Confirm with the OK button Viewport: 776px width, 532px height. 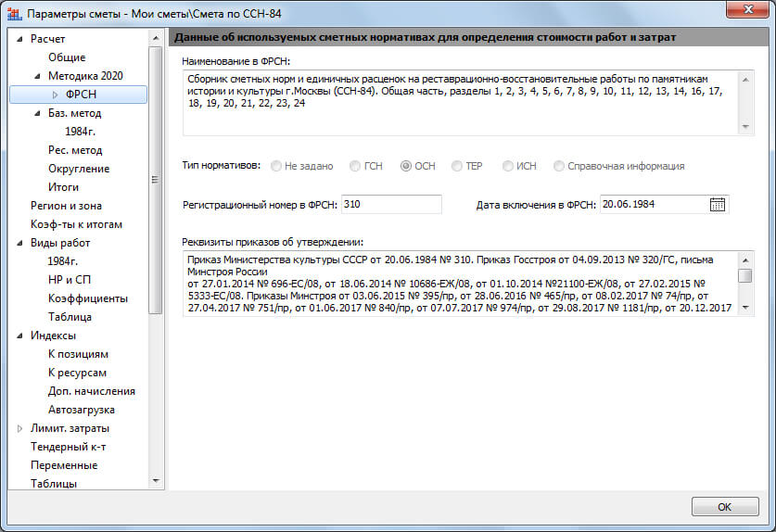(x=724, y=507)
